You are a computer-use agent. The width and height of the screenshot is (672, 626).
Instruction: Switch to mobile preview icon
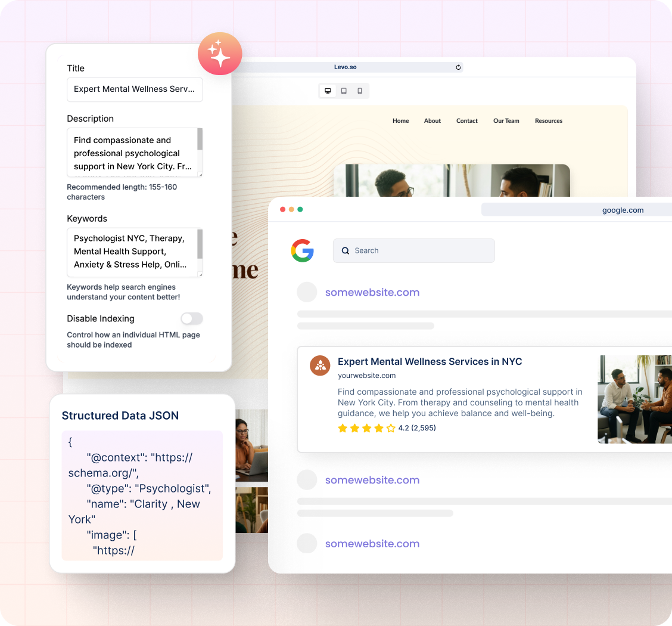[x=360, y=91]
